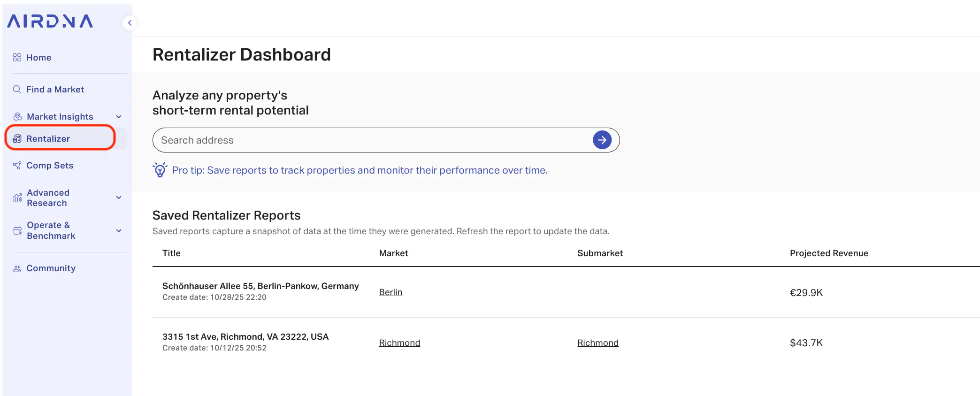Viewport: 980px width, 396px height.
Task: Expand the Advanced Research submenu chevron
Action: [119, 198]
